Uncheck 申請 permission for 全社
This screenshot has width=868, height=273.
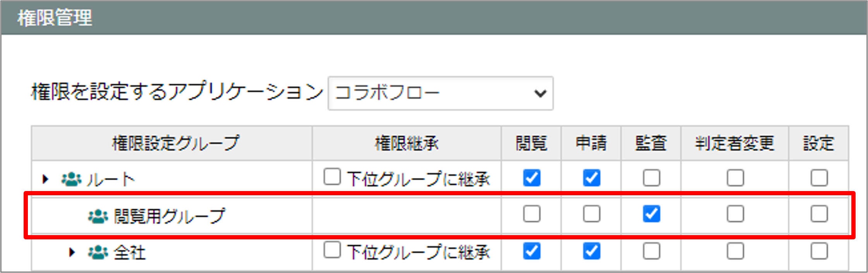pos(592,251)
